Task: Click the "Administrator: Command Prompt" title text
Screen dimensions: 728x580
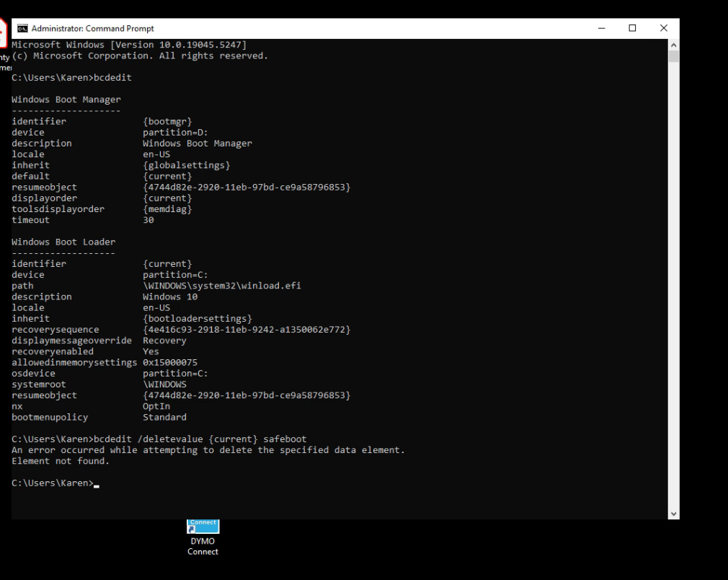Action: point(92,29)
